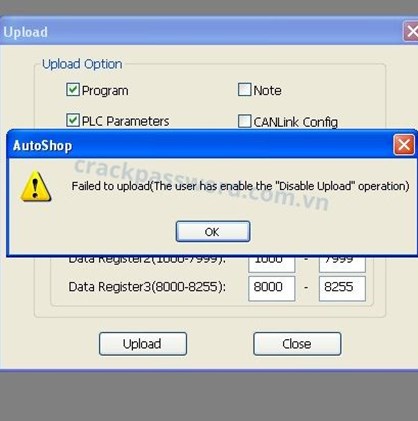Click the yellow warning triangle icon

pyautogui.click(x=36, y=186)
